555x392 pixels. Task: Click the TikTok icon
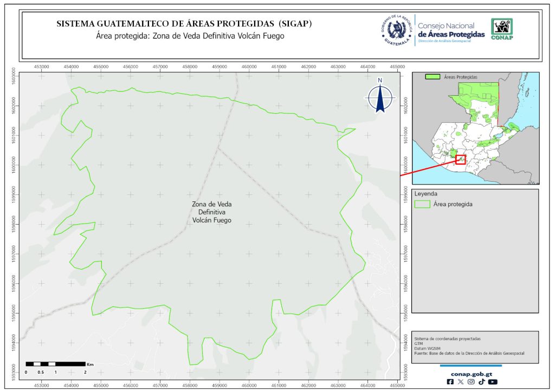(x=481, y=382)
